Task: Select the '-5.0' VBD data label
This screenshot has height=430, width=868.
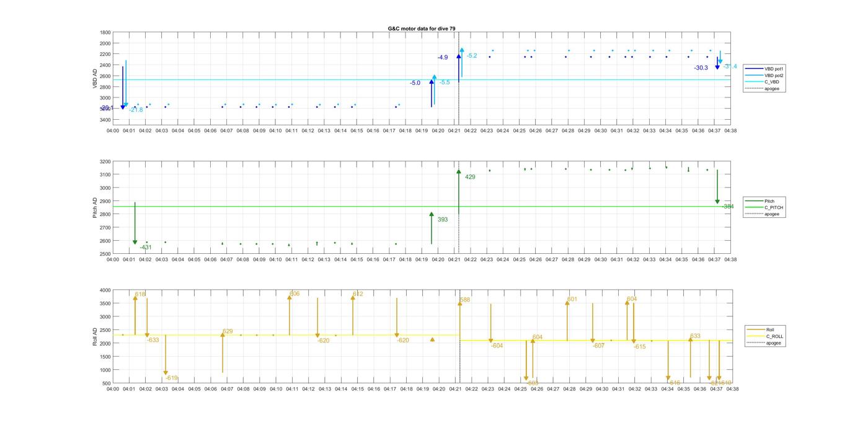Action: (415, 83)
